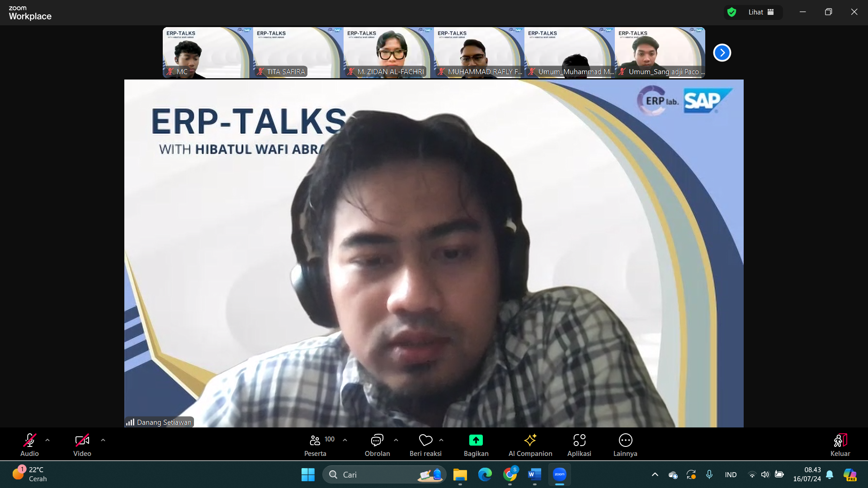Open the Aplikasi apps panel
Image resolution: width=868 pixels, height=488 pixels.
tap(579, 444)
